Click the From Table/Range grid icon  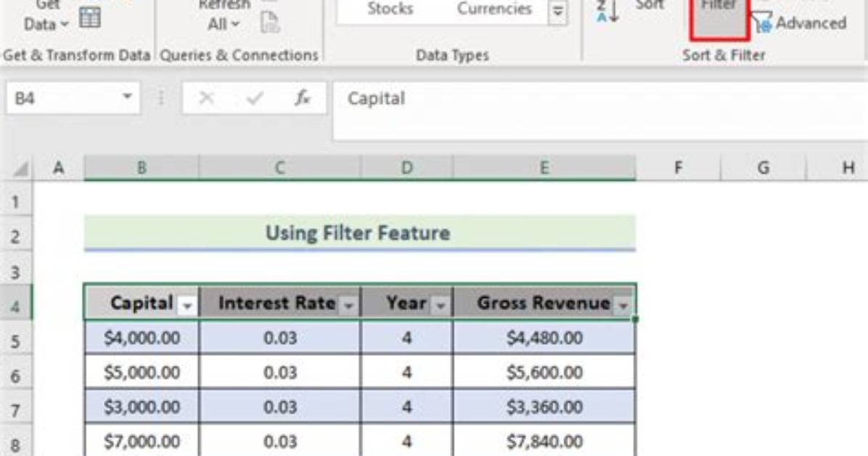click(x=90, y=17)
